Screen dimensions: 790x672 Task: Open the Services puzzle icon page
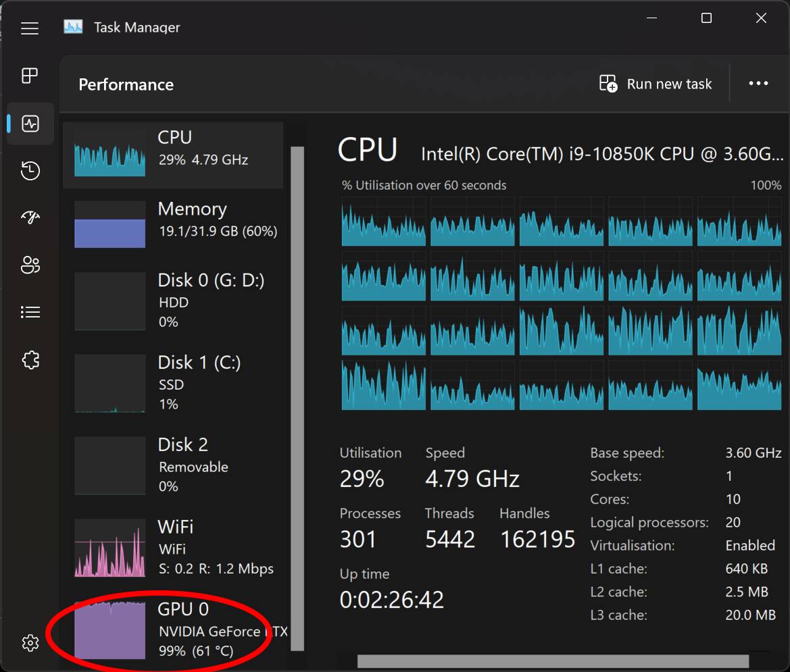[30, 360]
